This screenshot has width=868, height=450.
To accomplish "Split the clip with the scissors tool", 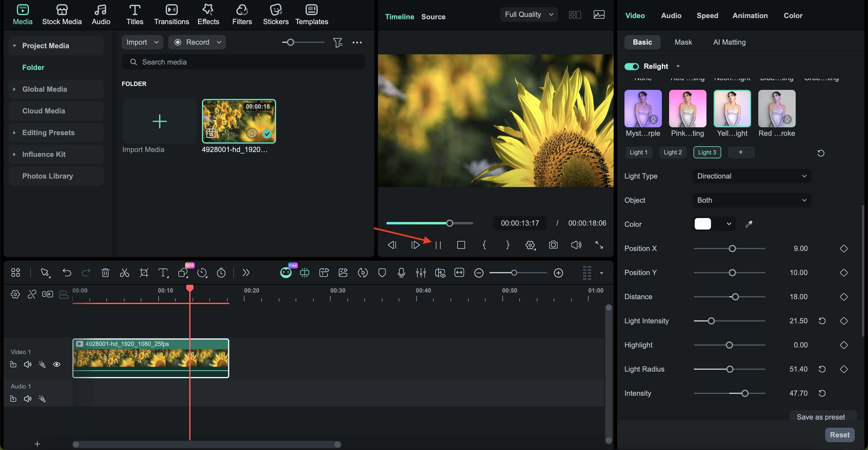I will (x=124, y=273).
